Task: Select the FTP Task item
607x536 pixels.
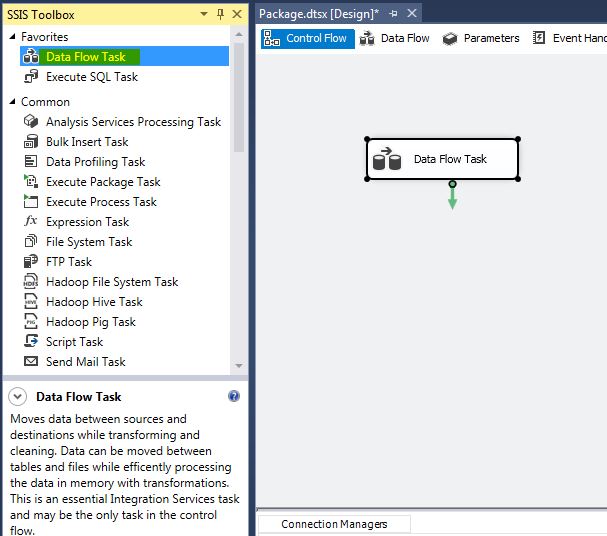Action: [x=124, y=262]
